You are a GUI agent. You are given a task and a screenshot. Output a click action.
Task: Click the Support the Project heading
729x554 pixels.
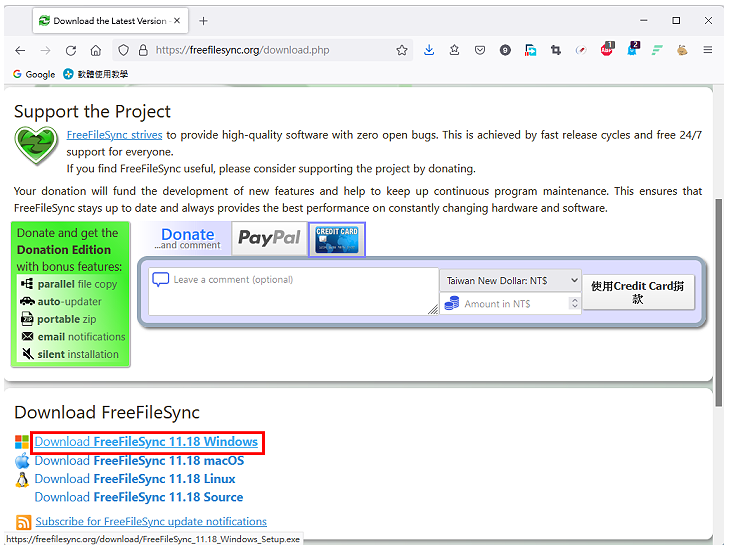pos(92,112)
